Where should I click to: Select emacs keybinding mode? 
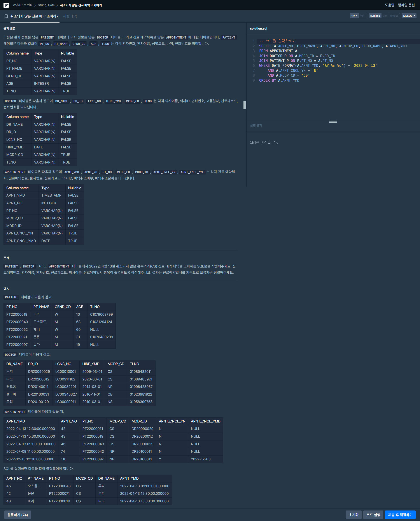tap(394, 16)
